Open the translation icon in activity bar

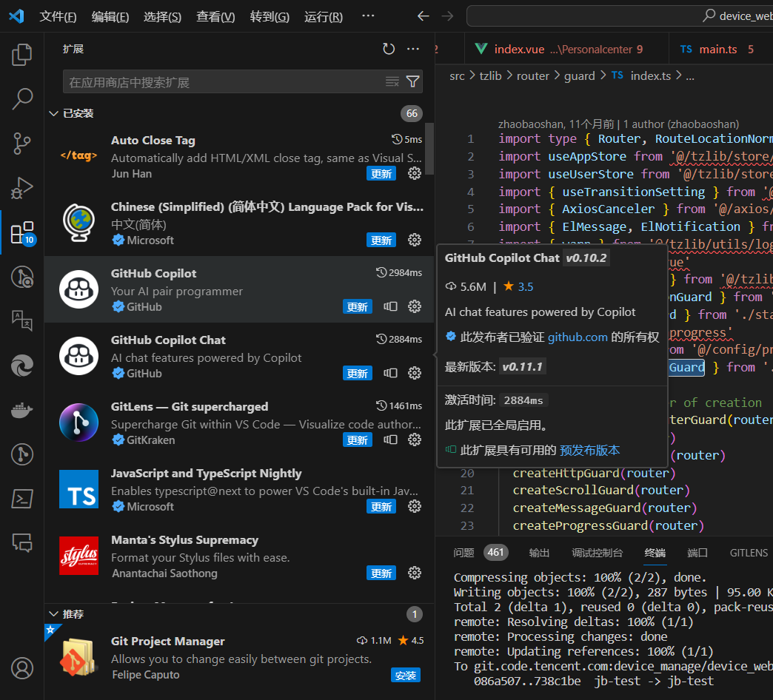(x=21, y=320)
